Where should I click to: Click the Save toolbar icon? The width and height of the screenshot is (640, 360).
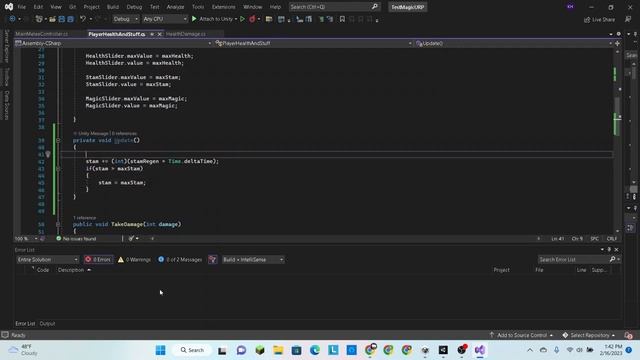tap(62, 19)
